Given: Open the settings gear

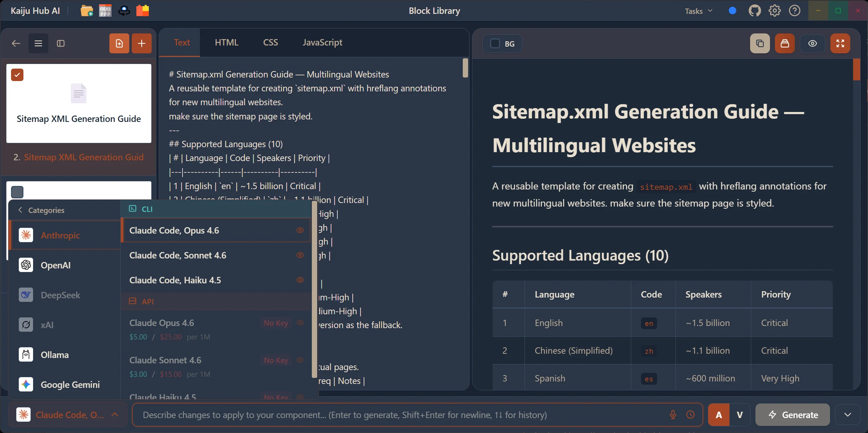Looking at the screenshot, I should pos(775,11).
